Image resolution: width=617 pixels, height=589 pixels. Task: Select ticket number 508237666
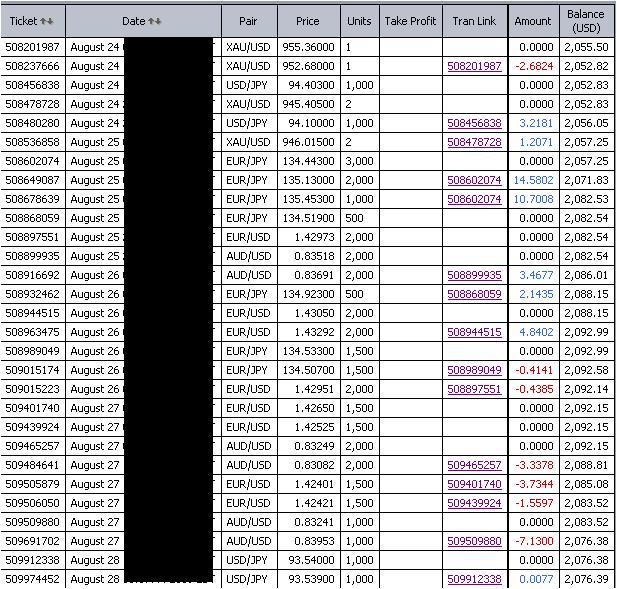point(32,66)
